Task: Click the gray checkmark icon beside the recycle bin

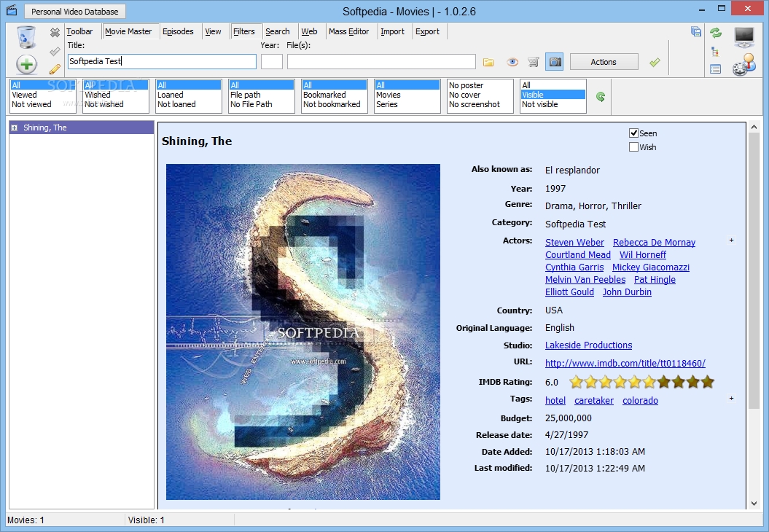Action: coord(55,51)
